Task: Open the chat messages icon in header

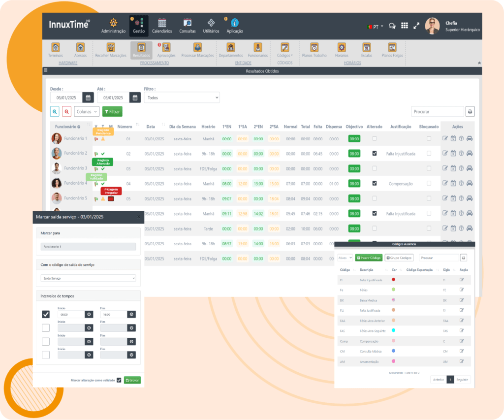Action: [392, 26]
